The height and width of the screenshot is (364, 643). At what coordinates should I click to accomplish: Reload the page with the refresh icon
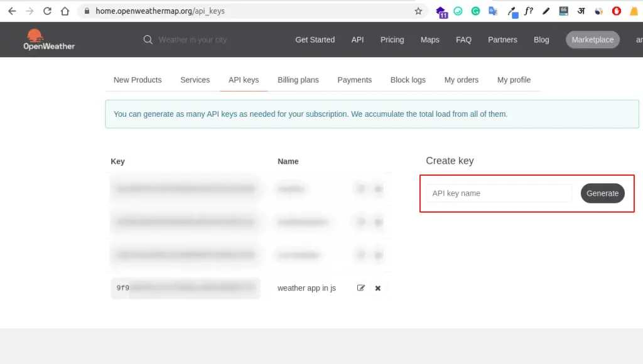[47, 11]
